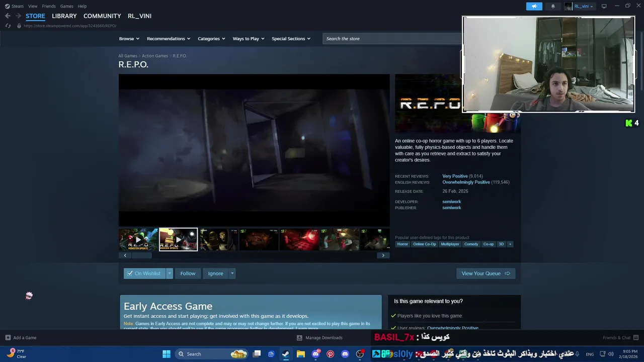
Task: Select the Online Co-Op tag
Action: [425, 244]
